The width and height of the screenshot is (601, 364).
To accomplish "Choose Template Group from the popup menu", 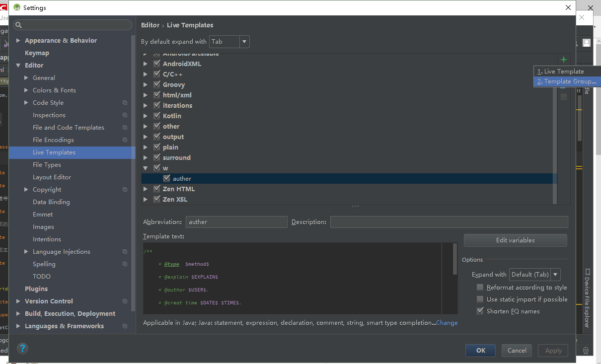I will coord(566,81).
